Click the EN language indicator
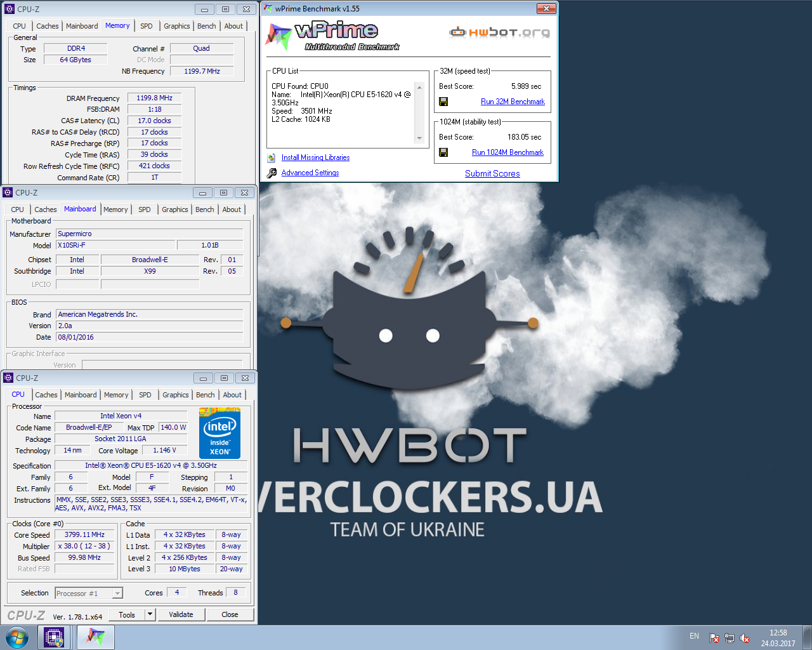 [694, 636]
